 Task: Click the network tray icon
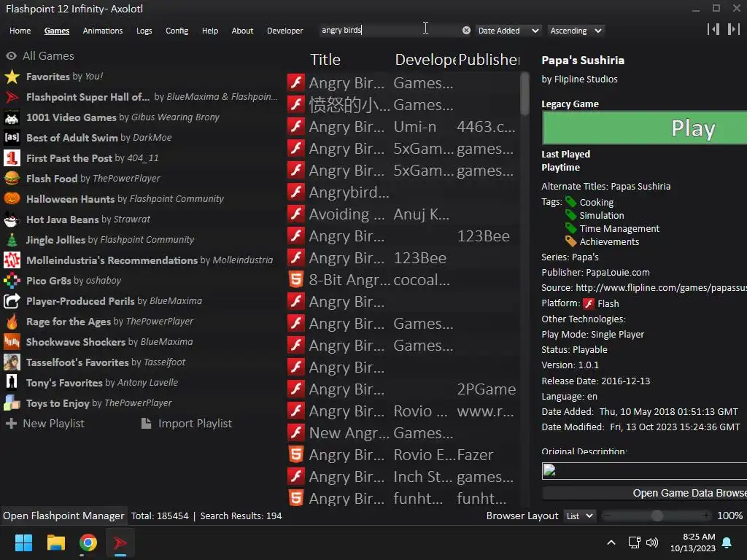point(634,542)
